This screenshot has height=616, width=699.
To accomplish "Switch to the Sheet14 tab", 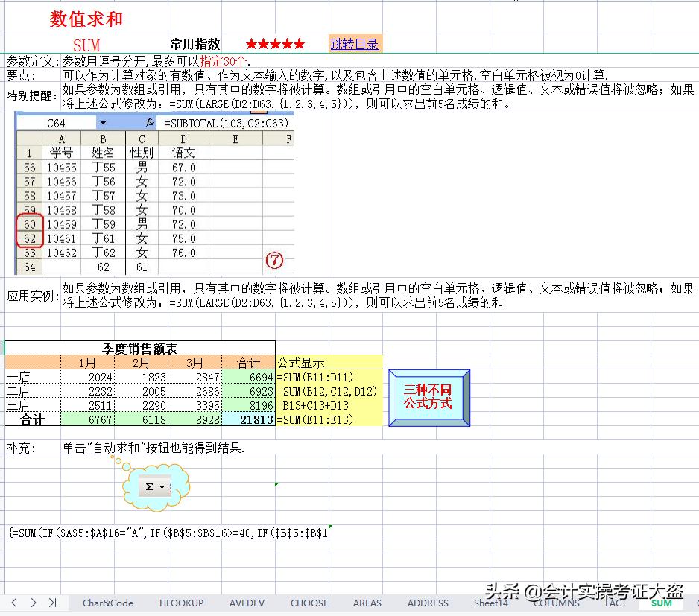I will coord(490,603).
